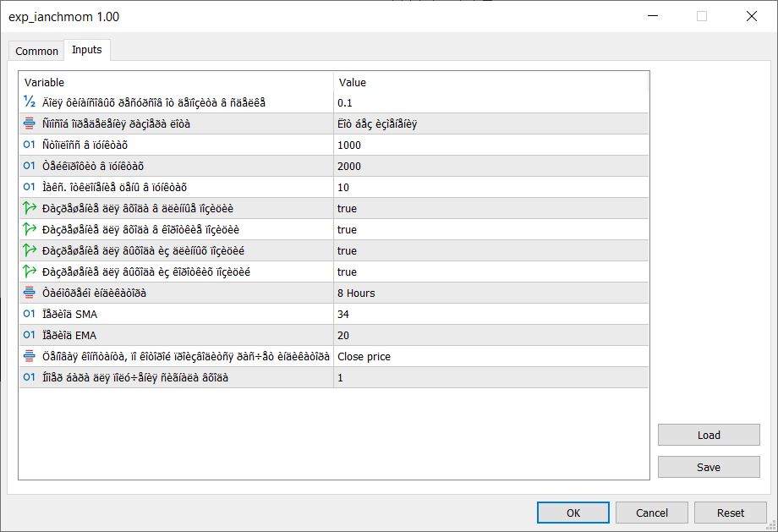
Task: Click the integer icon beside the value 1 row
Action: (30, 378)
